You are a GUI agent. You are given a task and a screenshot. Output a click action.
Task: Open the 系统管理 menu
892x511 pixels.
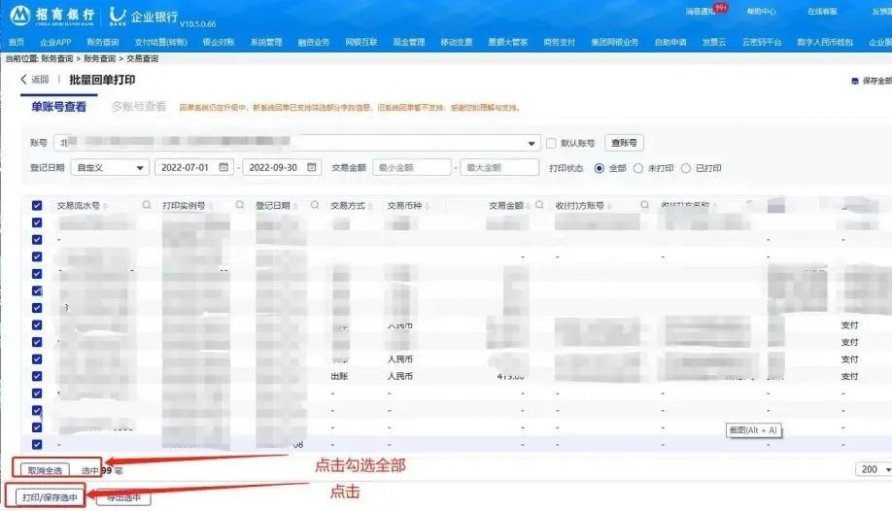[266, 42]
